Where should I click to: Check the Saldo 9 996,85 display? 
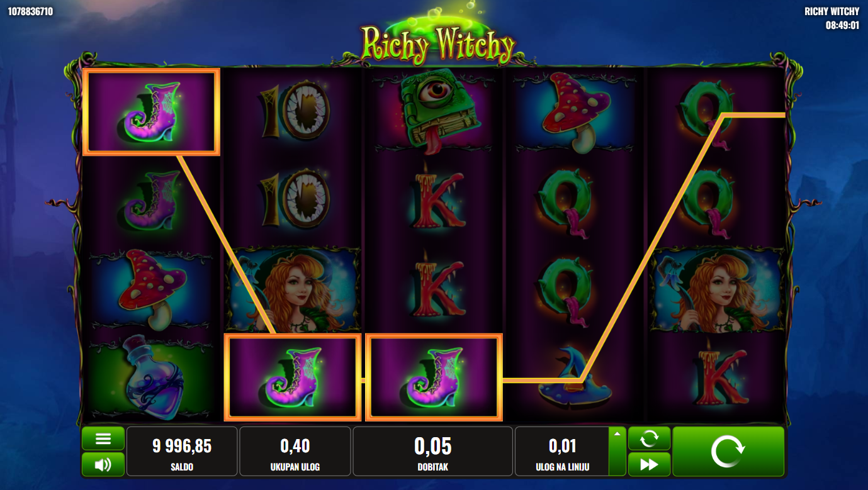pyautogui.click(x=182, y=452)
